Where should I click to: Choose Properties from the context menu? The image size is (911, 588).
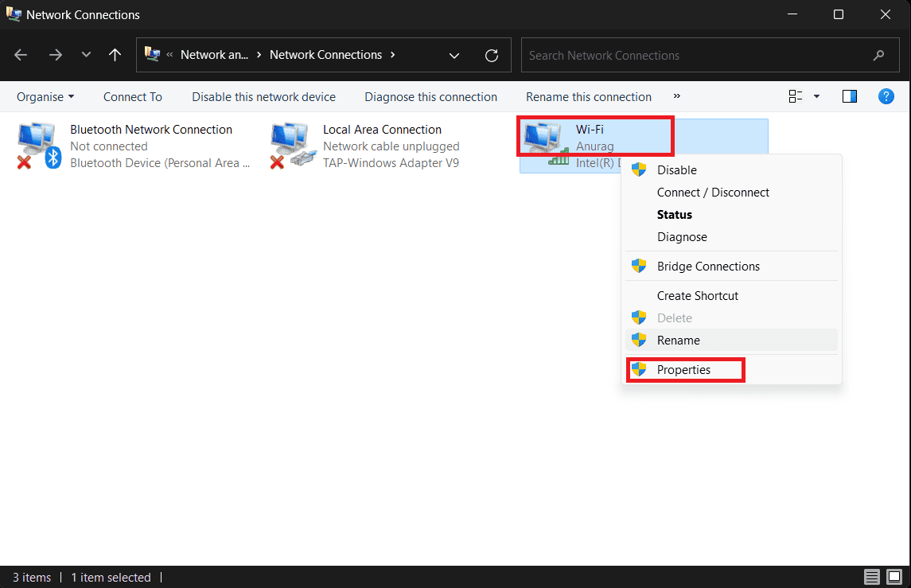pos(683,370)
